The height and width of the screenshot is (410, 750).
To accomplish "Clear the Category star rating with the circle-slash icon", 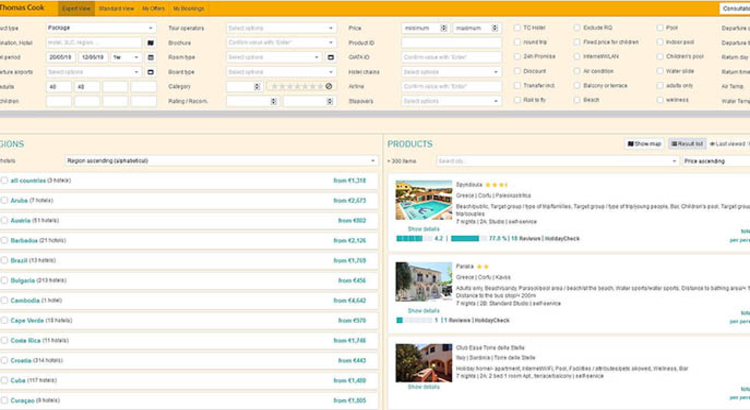I will pyautogui.click(x=329, y=87).
